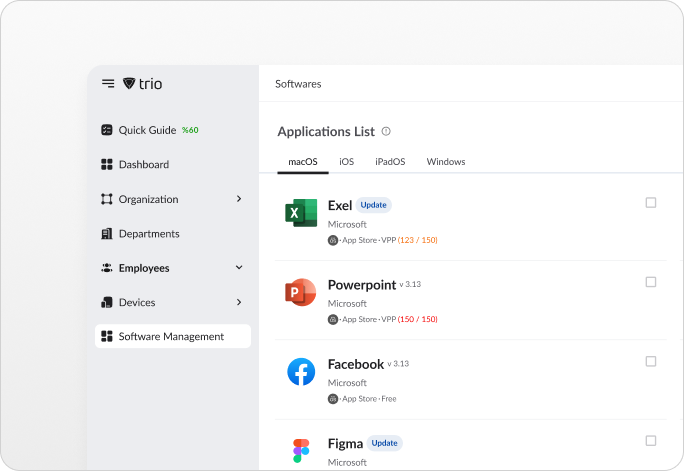Go to Dashboard grid icon
684x471 pixels.
pyautogui.click(x=107, y=164)
